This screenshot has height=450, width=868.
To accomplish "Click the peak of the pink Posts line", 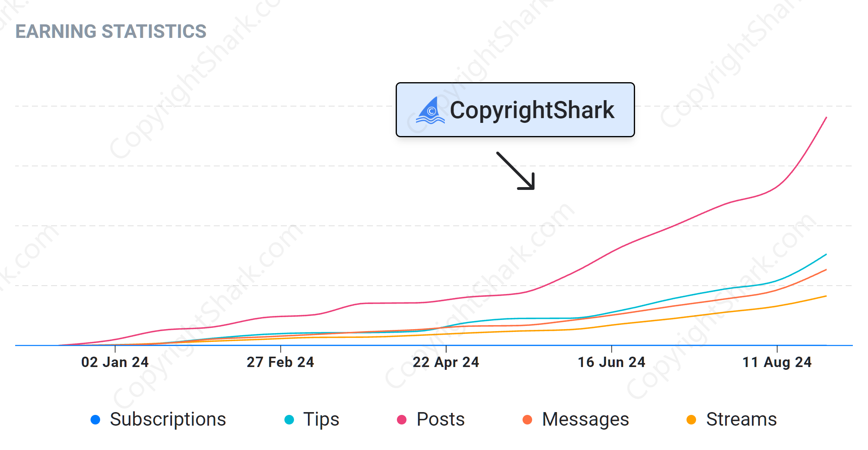I will 826,118.
